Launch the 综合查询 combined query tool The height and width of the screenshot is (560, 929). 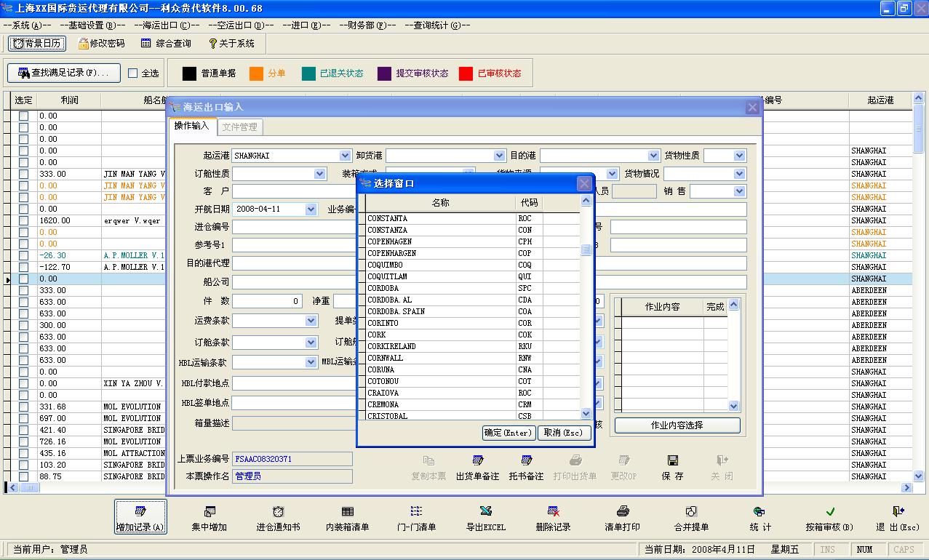coord(166,44)
